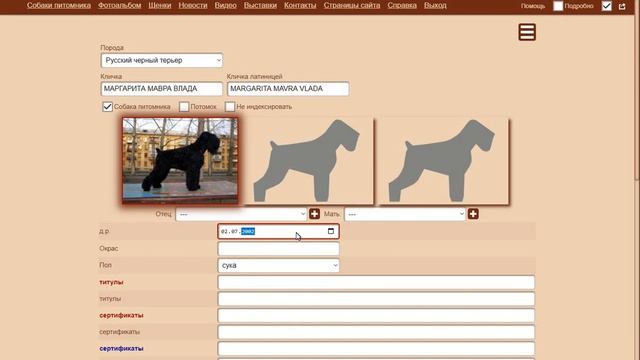The image size is (640, 360).
Task: Open the Порода breed dropdown
Action: pyautogui.click(x=162, y=60)
